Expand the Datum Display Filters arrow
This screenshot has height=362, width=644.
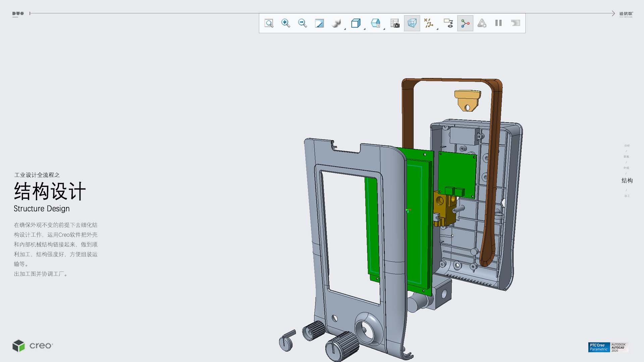click(437, 29)
